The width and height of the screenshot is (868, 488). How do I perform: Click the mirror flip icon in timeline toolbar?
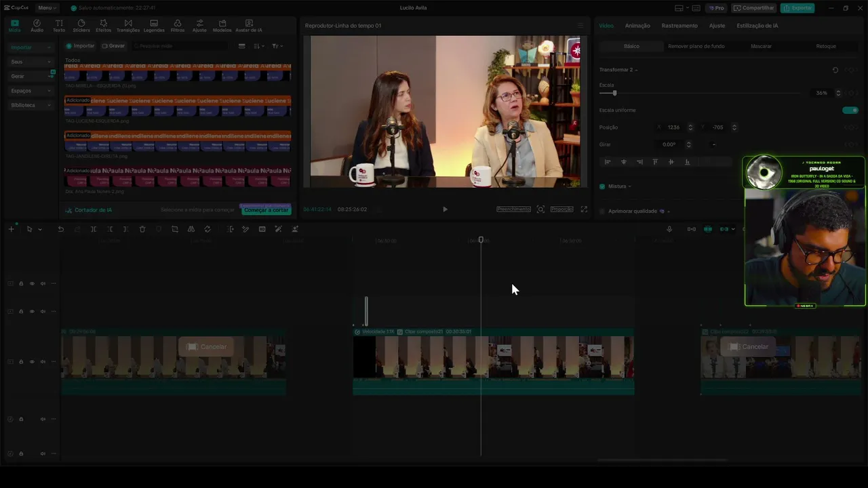[191, 229]
